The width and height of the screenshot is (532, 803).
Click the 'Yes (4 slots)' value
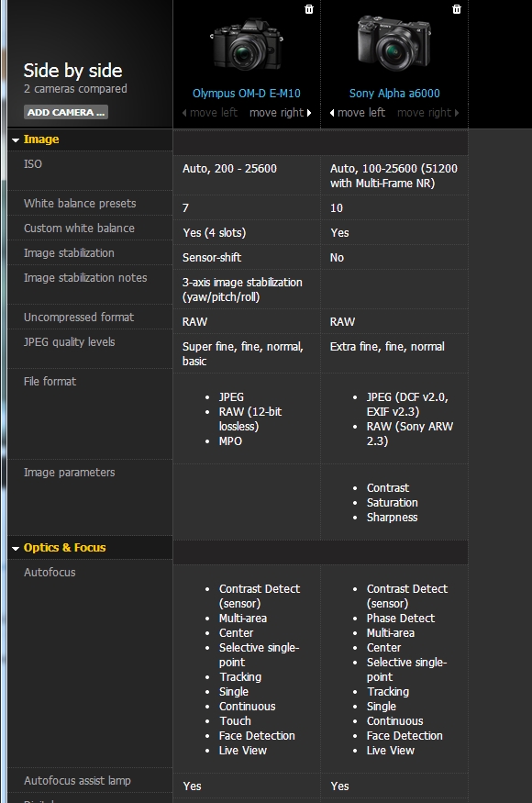[214, 233]
